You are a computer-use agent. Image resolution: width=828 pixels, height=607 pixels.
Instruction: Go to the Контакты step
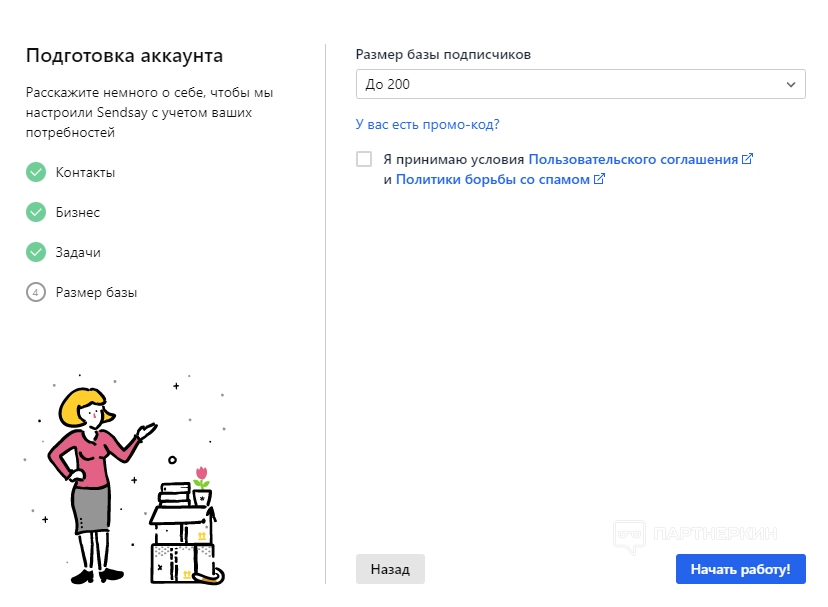pos(85,172)
